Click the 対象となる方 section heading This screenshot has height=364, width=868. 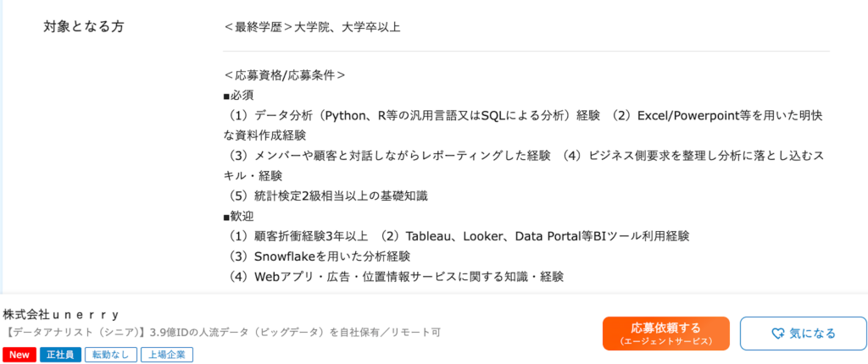83,26
